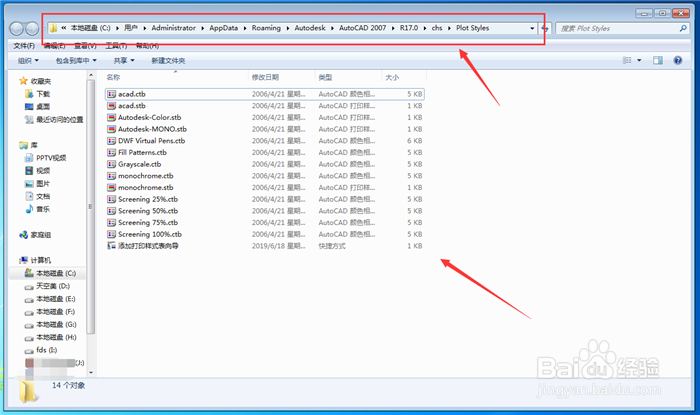
Task: Expand arrow after AutoCAD 2007 in path
Action: [393, 28]
